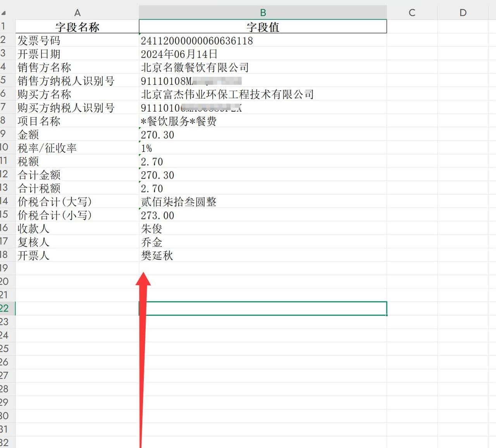
Task: Select the buyer tax ID value in row 7
Action: click(x=263, y=108)
